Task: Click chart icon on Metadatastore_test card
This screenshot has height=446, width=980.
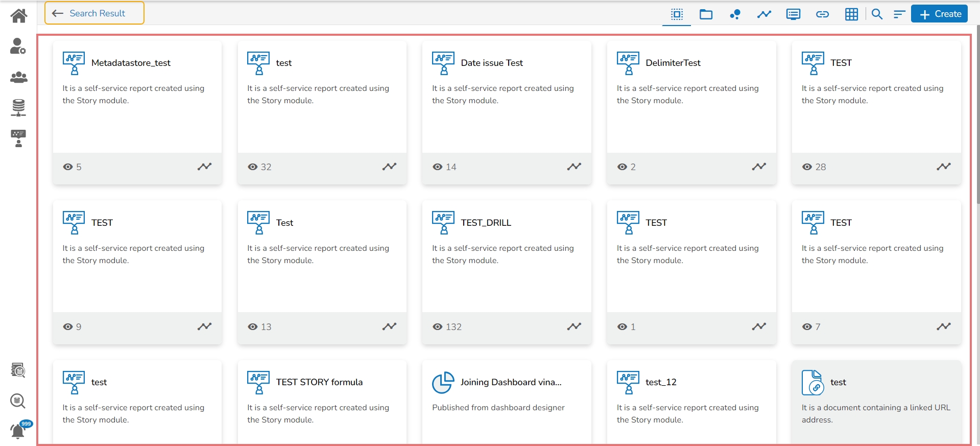Action: click(204, 167)
